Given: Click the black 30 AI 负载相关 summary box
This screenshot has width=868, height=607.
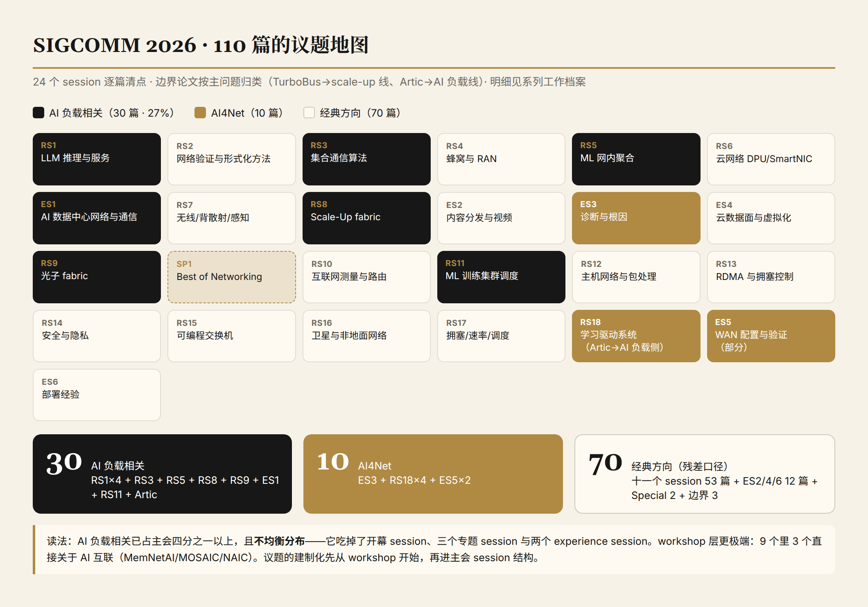Looking at the screenshot, I should point(162,474).
